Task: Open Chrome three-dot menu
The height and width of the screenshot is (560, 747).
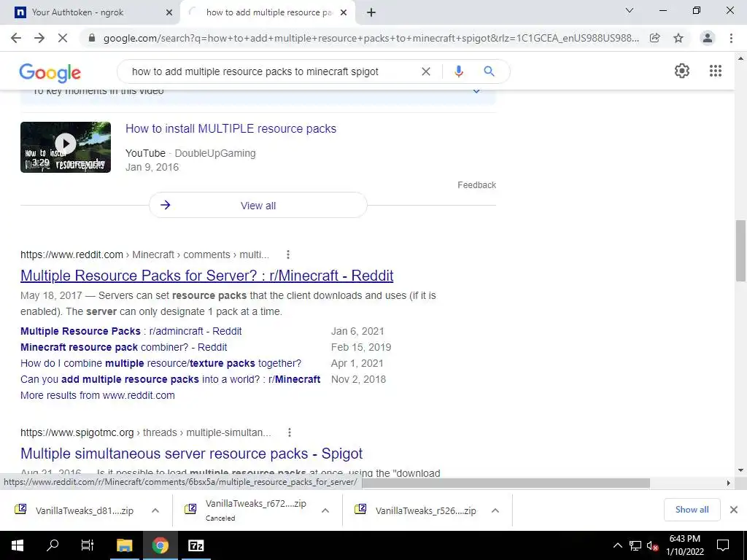Action: 731,38
